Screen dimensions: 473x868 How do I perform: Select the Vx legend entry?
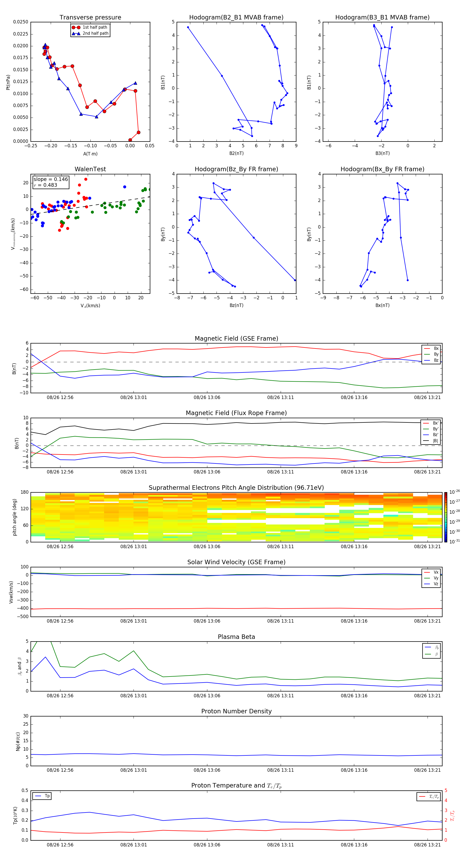pos(431,573)
